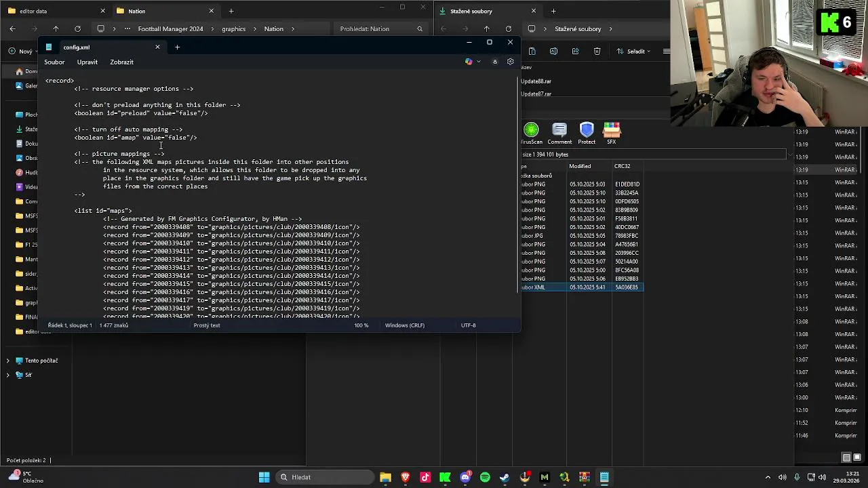The image size is (868, 488).
Task: Click the share icon in Downloads toolbar
Action: (x=575, y=51)
